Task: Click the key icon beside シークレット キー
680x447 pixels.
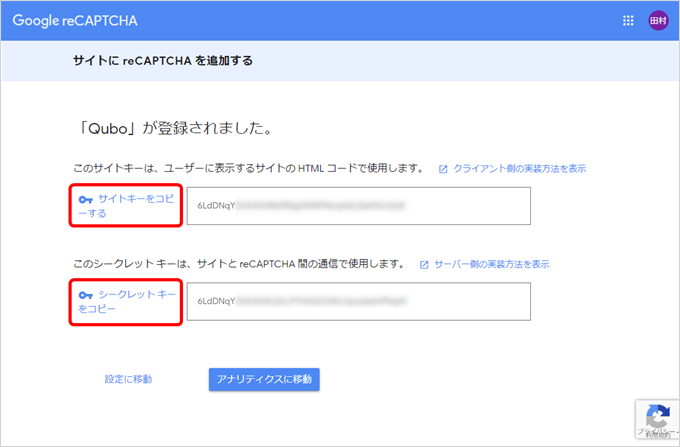Action: (x=85, y=295)
